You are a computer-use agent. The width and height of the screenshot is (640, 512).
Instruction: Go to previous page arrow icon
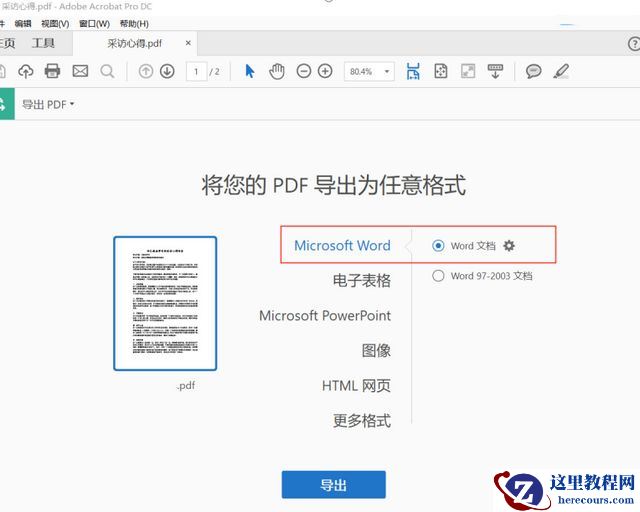pyautogui.click(x=146, y=71)
